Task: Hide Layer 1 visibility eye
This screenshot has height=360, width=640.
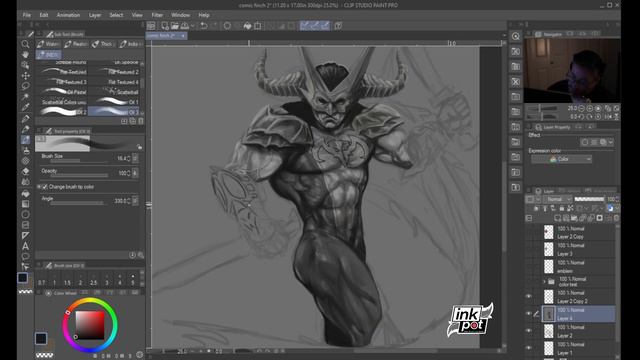Action: tap(529, 348)
